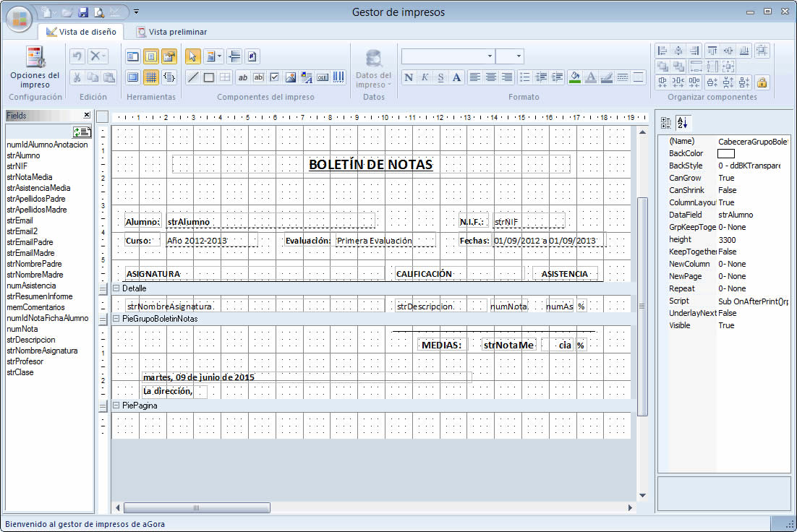The image size is (797, 532).
Task: Collapse the Detalle section
Action: pos(116,288)
